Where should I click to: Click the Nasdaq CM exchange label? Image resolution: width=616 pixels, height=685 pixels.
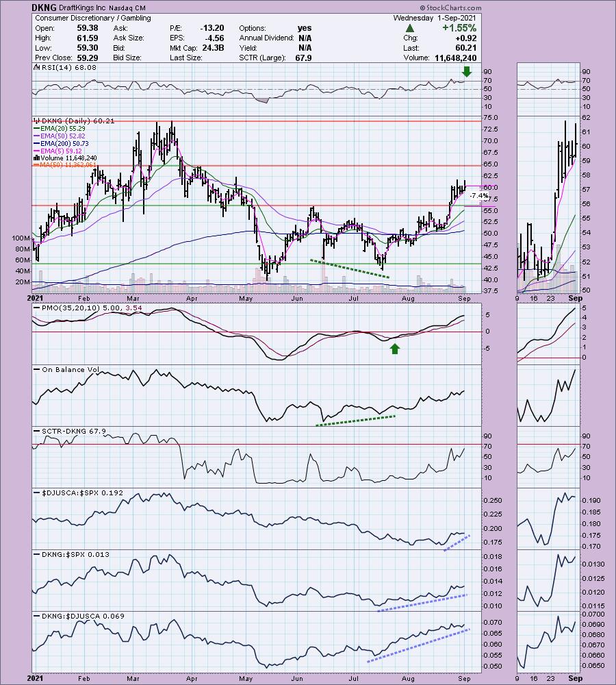[127, 8]
